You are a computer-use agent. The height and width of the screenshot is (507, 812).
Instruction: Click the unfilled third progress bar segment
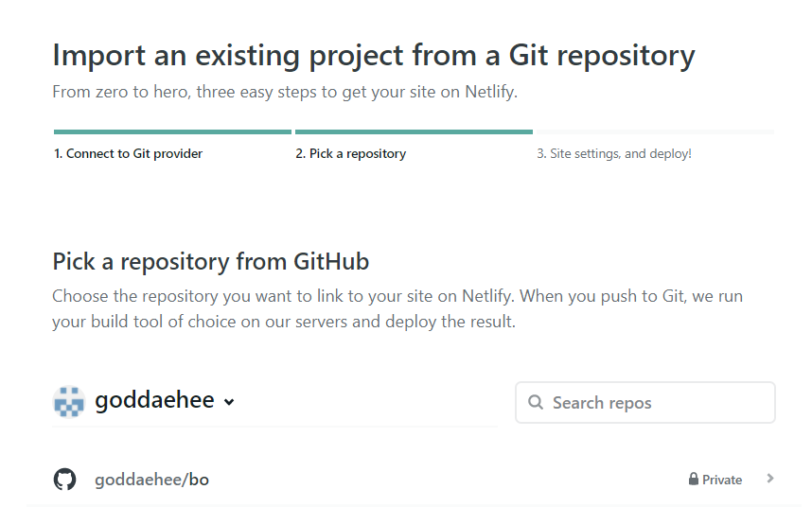(655, 132)
